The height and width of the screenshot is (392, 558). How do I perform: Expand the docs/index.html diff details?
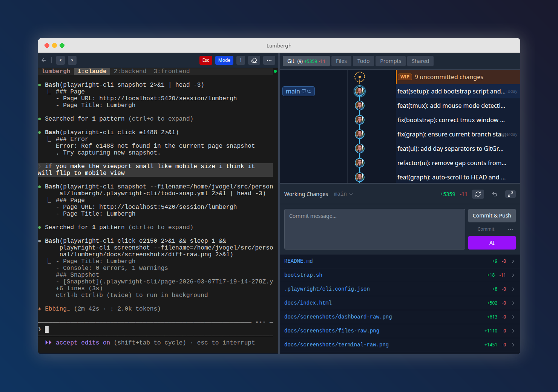[x=512, y=303]
